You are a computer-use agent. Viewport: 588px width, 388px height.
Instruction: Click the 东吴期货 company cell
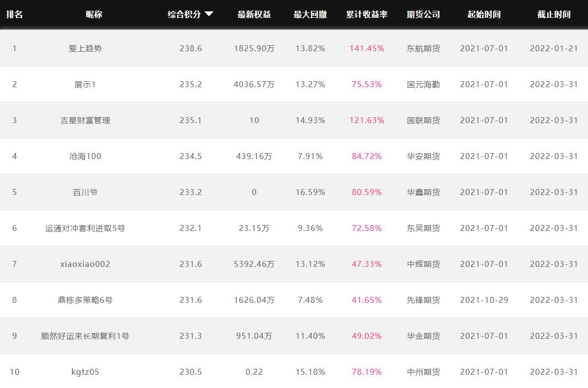pyautogui.click(x=423, y=228)
